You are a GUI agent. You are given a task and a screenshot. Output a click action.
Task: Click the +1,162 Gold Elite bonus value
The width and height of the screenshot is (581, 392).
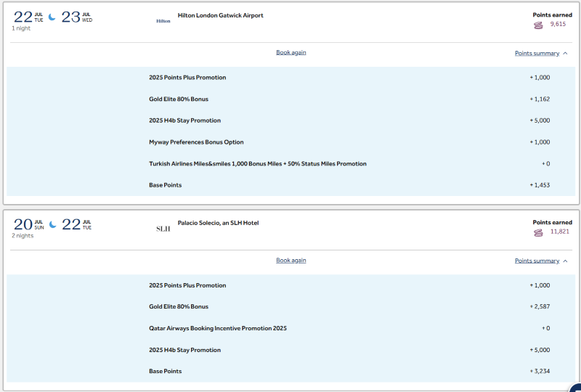tap(540, 99)
